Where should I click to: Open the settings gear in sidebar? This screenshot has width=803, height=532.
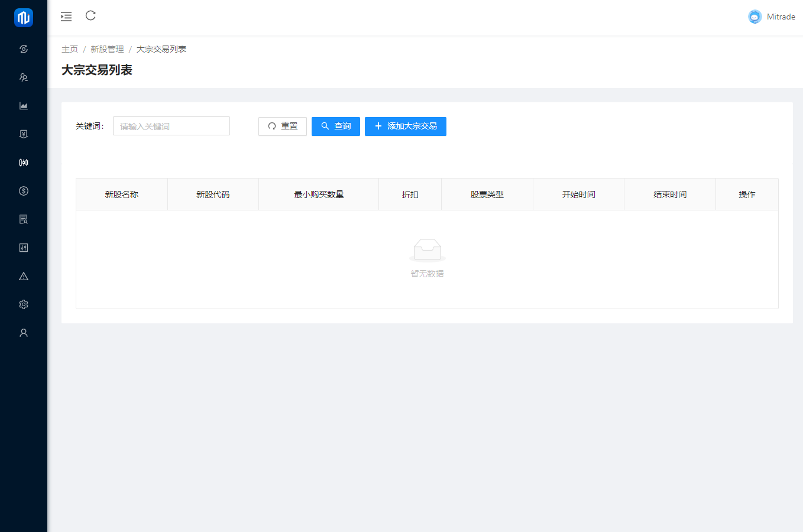24,304
